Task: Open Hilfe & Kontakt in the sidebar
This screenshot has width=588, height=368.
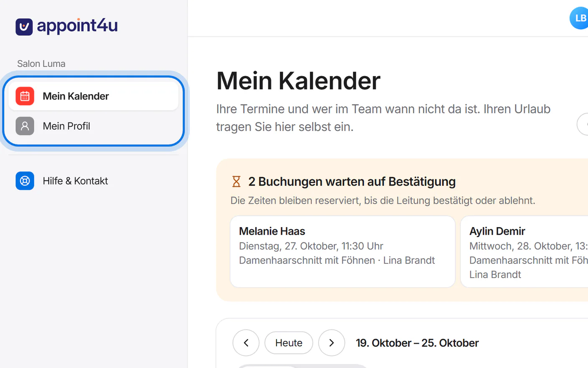Action: click(94, 181)
